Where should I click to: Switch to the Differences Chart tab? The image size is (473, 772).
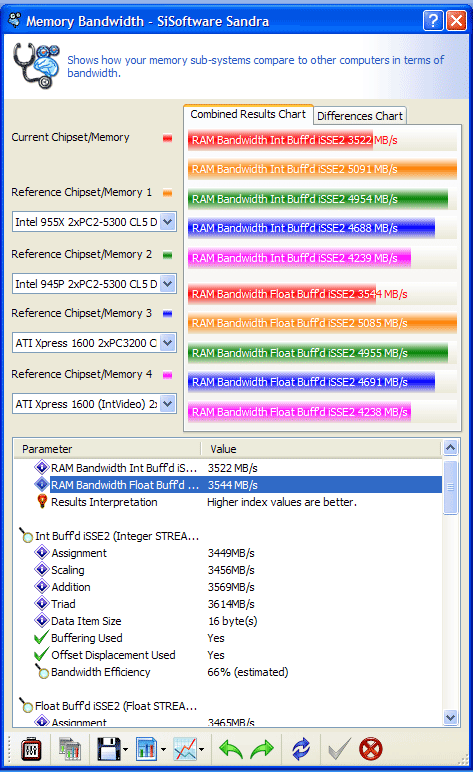(360, 116)
